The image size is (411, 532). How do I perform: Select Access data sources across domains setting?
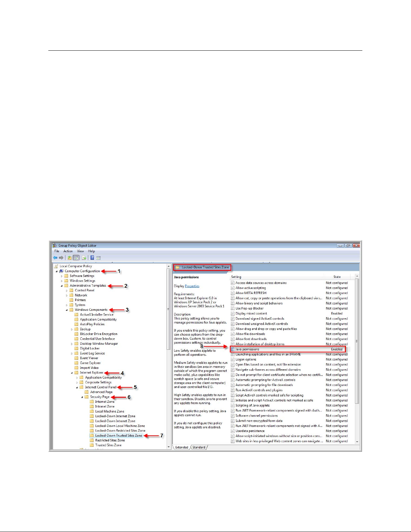point(261,283)
